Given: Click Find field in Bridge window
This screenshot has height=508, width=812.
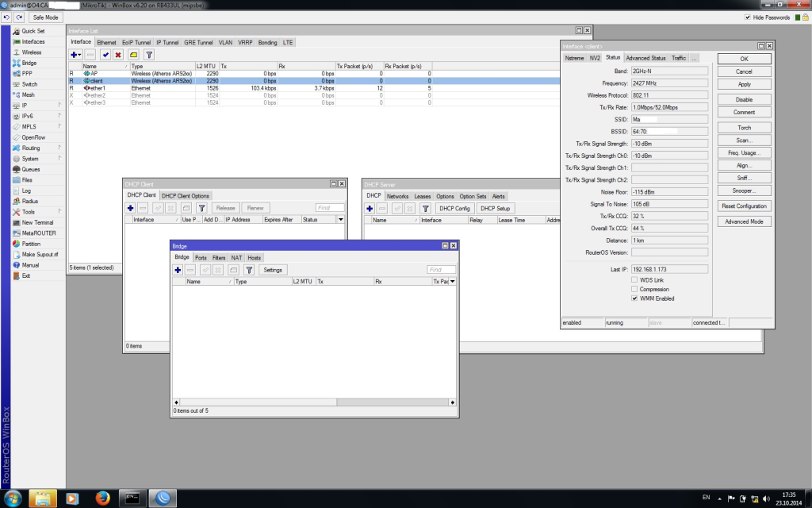Looking at the screenshot, I should (441, 270).
